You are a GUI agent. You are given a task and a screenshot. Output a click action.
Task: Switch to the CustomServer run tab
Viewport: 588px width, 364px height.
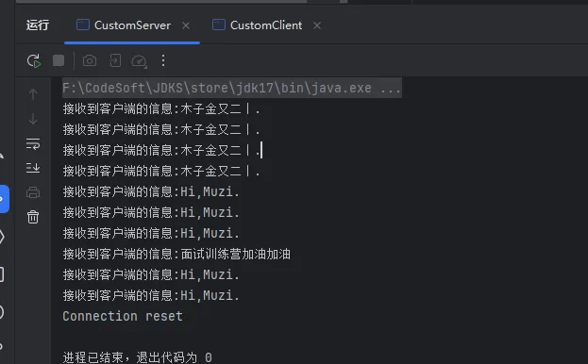pos(124,25)
